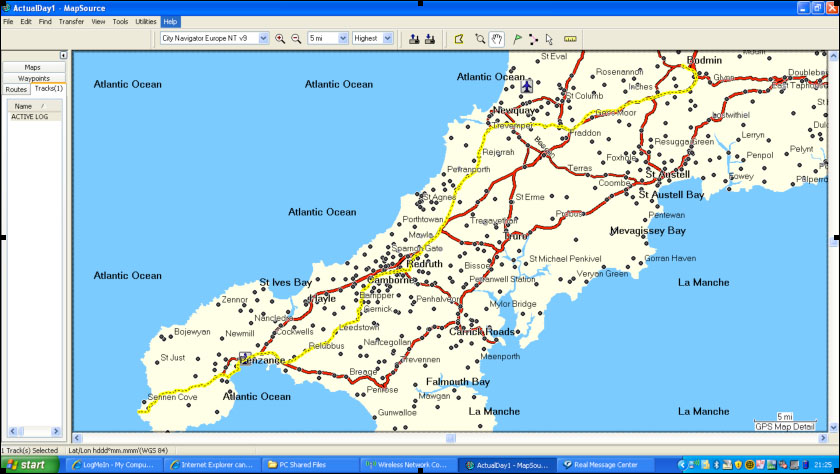The width and height of the screenshot is (840, 474).
Task: Click Redruth label on the map
Action: point(425,264)
